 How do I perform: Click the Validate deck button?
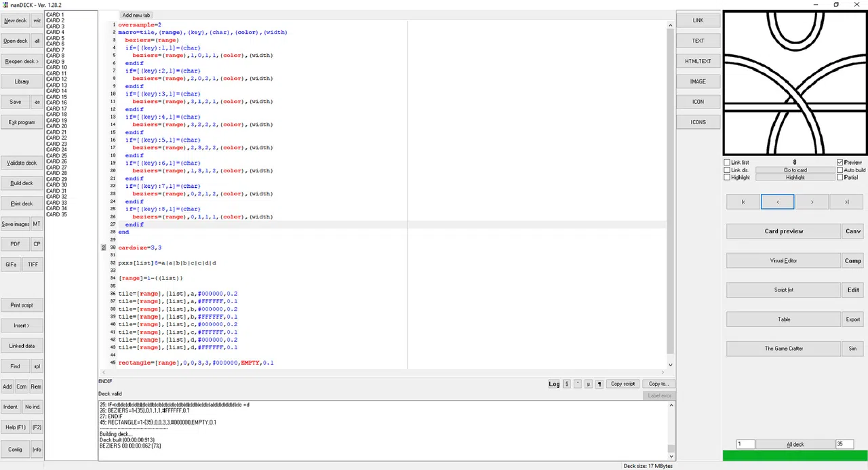tap(22, 163)
